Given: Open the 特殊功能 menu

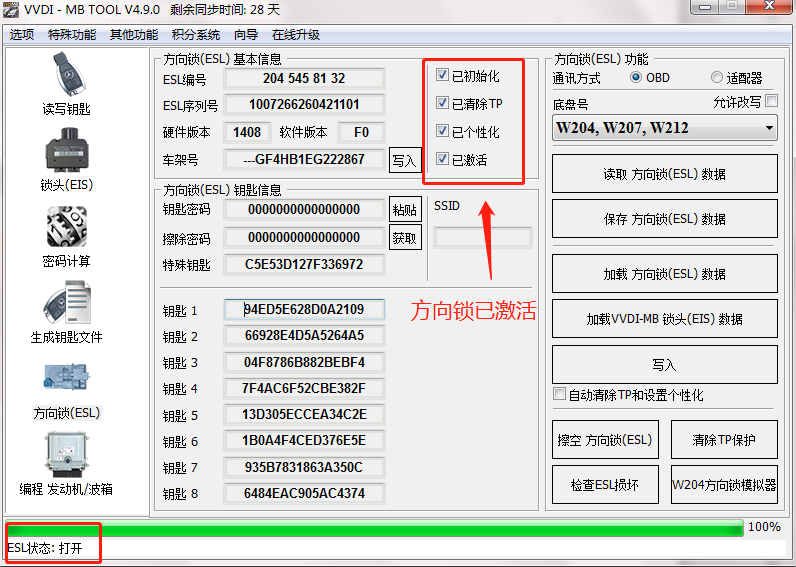Looking at the screenshot, I should 72,35.
